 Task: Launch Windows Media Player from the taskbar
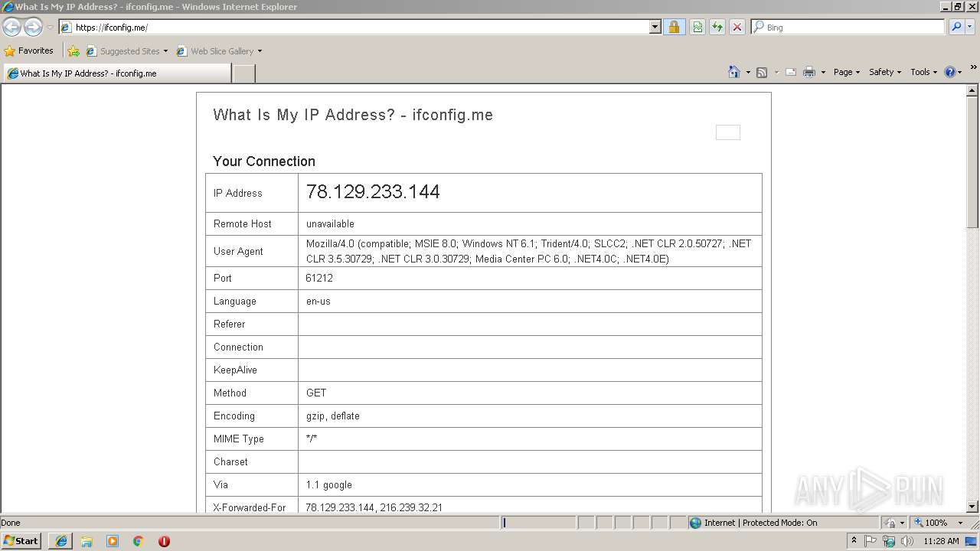[113, 541]
